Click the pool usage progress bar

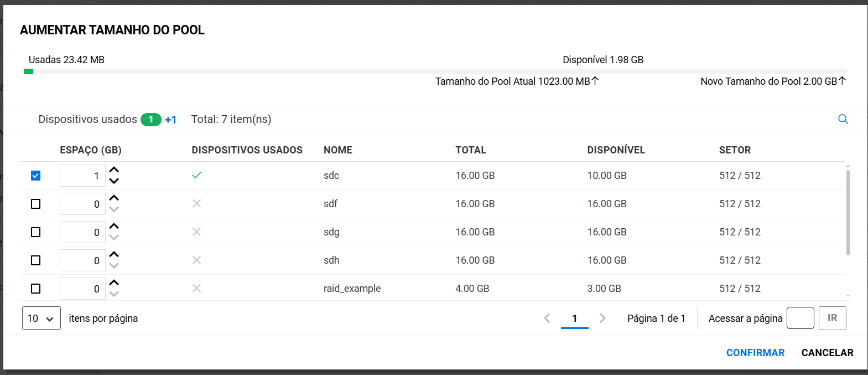click(x=435, y=71)
